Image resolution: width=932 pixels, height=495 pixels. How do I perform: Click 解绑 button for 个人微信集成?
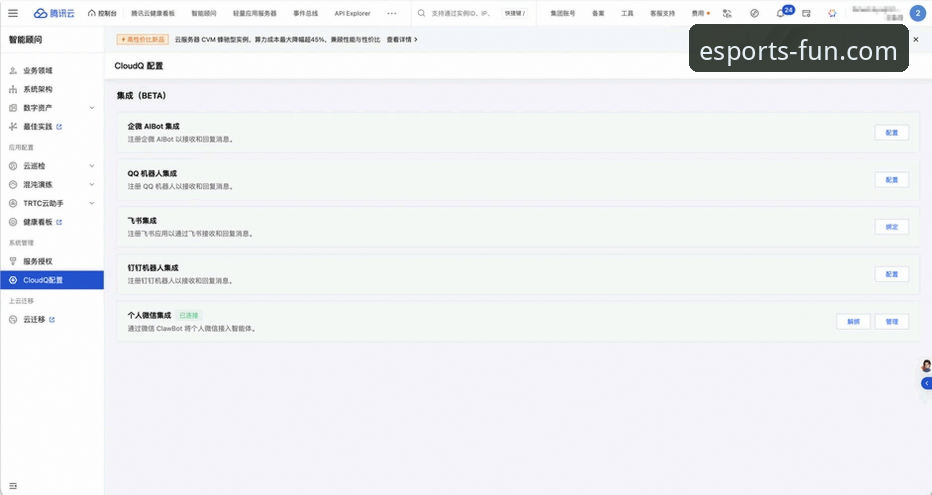pyautogui.click(x=853, y=322)
